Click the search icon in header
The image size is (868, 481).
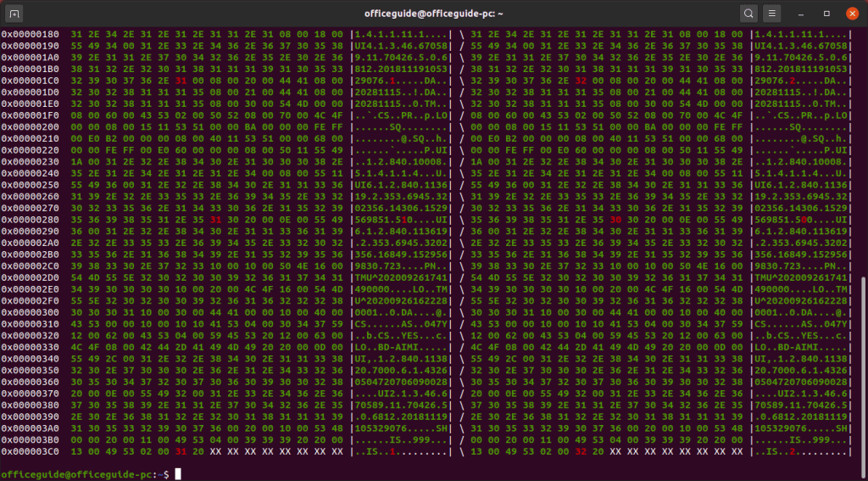tap(748, 14)
